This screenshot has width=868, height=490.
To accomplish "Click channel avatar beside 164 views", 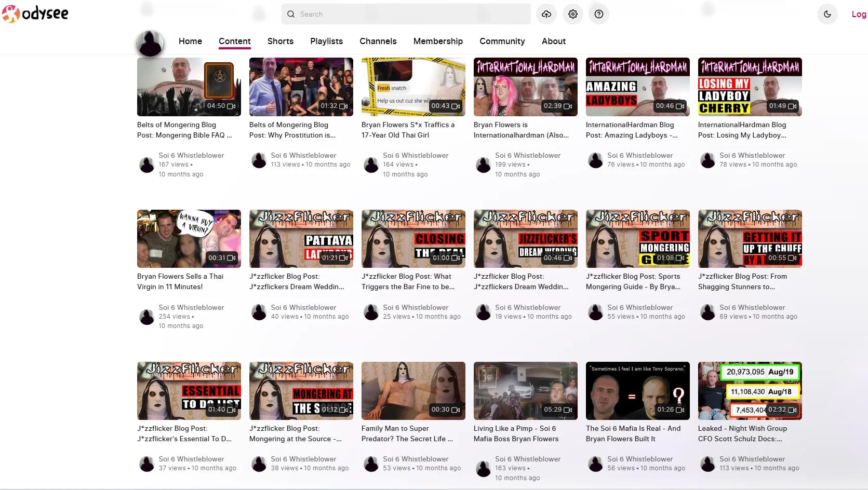I will [371, 165].
